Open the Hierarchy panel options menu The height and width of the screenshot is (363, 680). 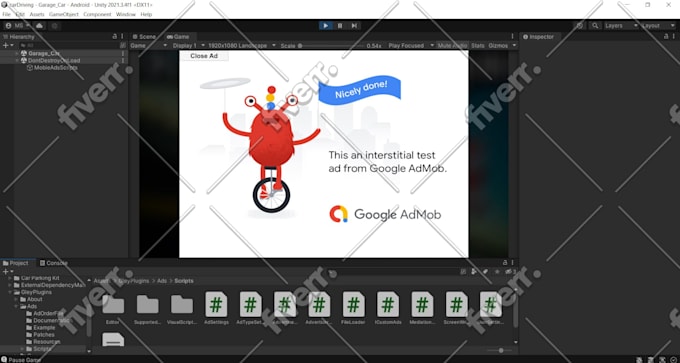coord(122,37)
